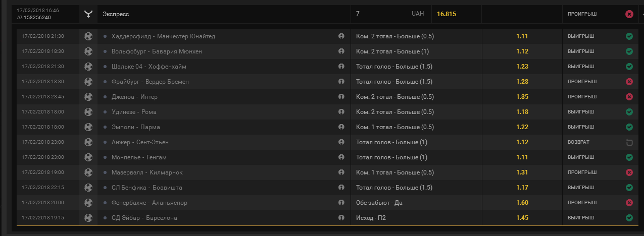Image resolution: width=644 pixels, height=236 pixels.
Task: Click the football icon for СД Эйбар - Барселона
Action: pyautogui.click(x=88, y=218)
